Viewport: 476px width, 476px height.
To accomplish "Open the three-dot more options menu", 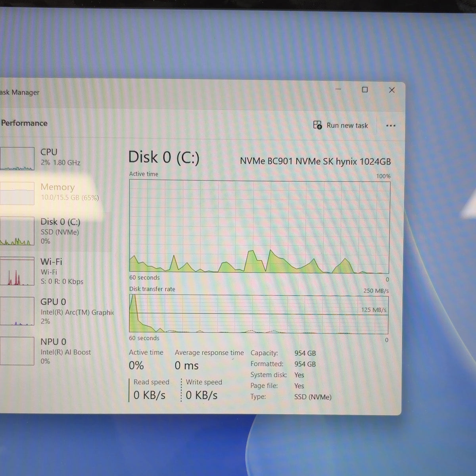I will point(391,126).
